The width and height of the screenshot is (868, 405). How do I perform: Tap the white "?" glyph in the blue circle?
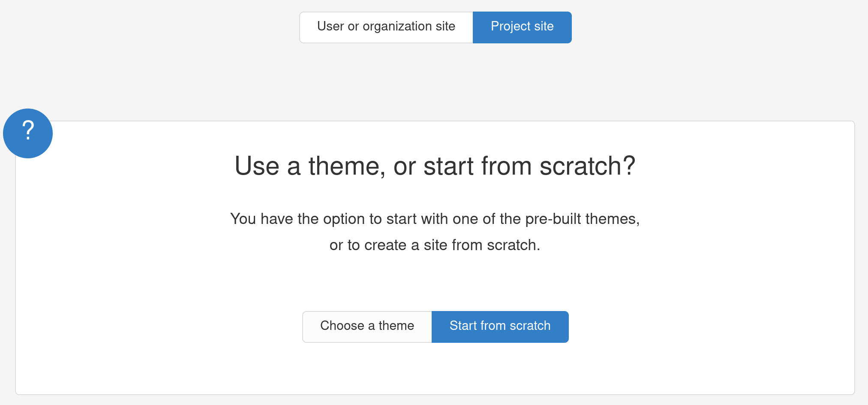(28, 130)
